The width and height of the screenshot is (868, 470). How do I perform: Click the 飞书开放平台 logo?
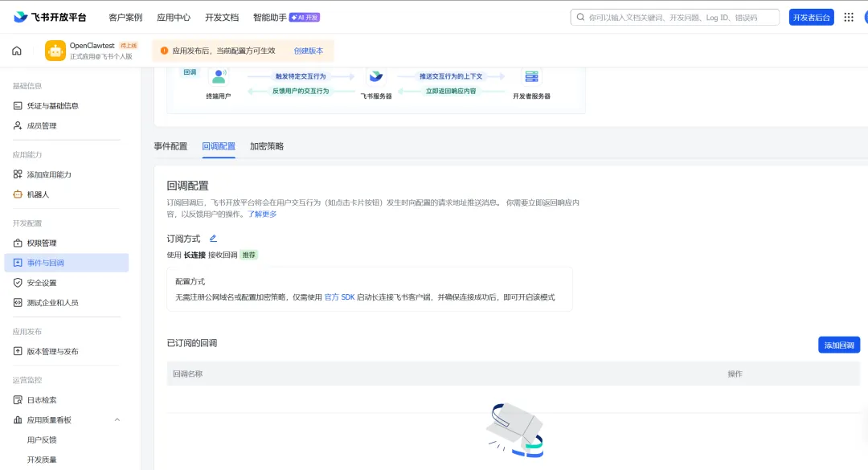coord(51,17)
